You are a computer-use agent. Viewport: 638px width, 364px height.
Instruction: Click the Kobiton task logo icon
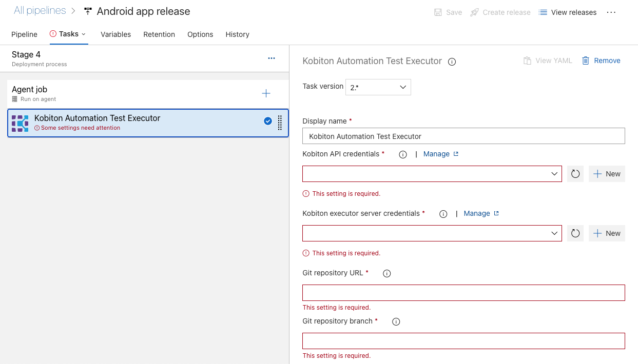(20, 124)
